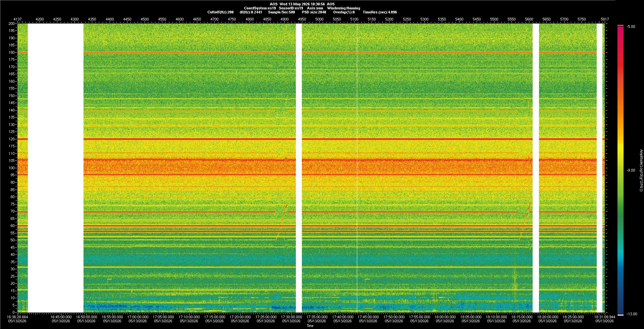
Task: Click the Cutoff(Hz):200 header text
Action: pos(220,12)
